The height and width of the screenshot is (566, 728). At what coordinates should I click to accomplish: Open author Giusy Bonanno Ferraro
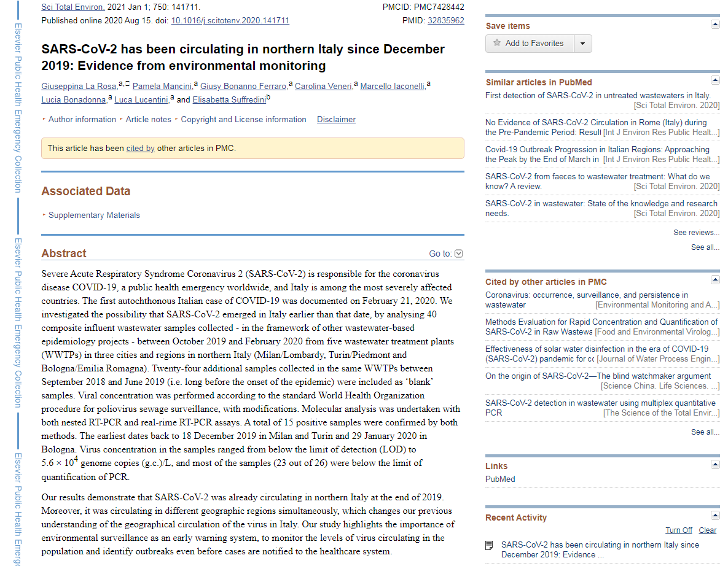click(243, 87)
